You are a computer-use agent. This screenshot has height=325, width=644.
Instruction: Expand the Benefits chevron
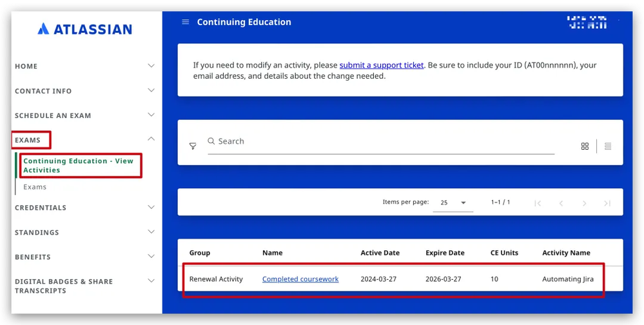coord(151,257)
